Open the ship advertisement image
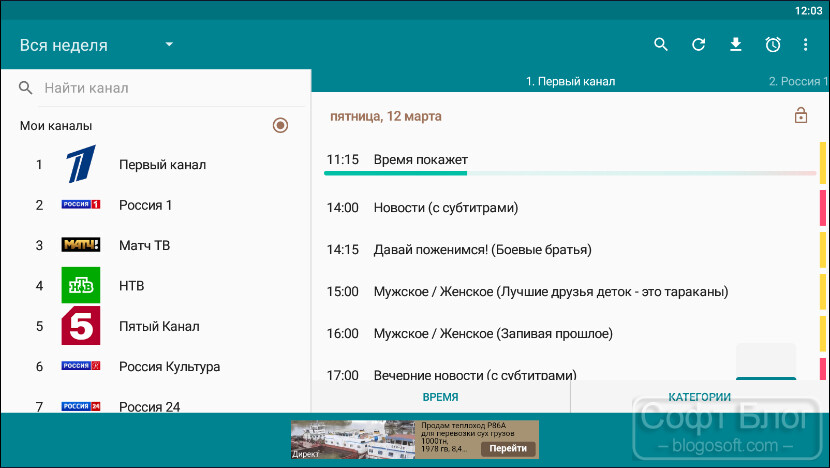The image size is (830, 468). pos(353,439)
